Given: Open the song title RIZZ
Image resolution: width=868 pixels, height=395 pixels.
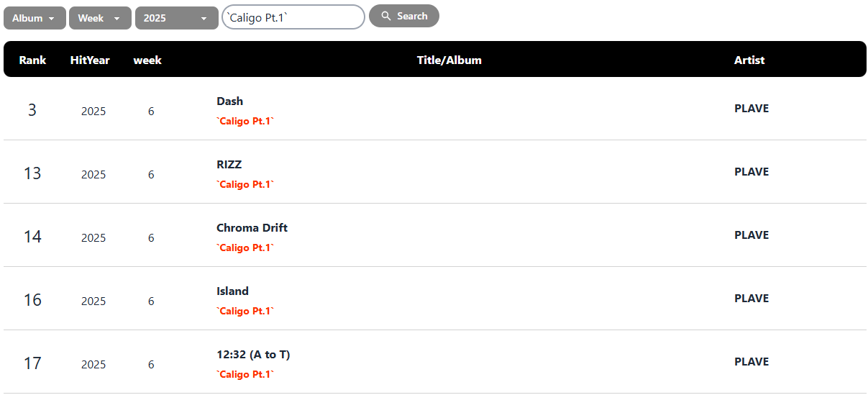Looking at the screenshot, I should [229, 165].
